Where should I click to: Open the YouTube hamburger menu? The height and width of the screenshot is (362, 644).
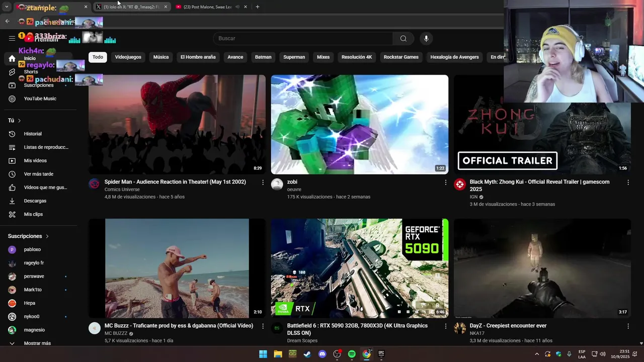[x=12, y=38]
